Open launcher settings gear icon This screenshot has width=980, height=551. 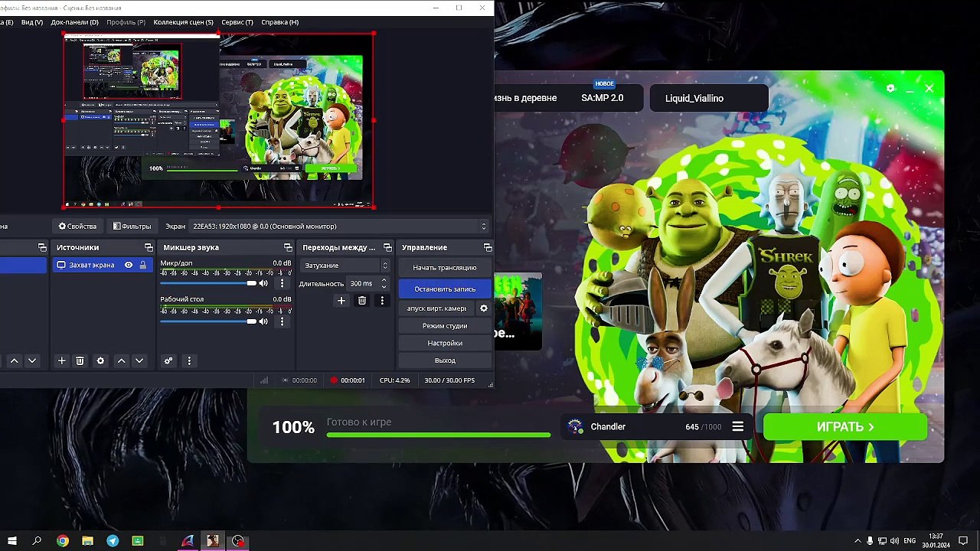coord(890,88)
